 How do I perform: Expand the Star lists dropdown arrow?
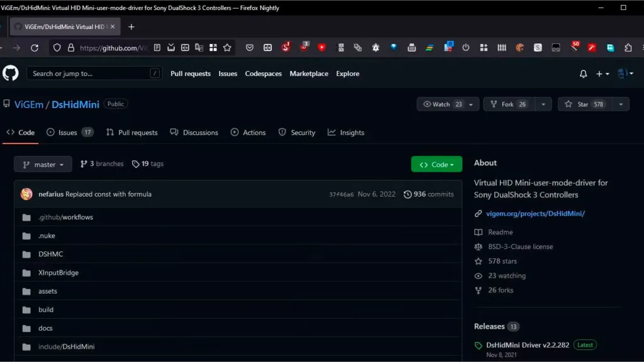(x=621, y=104)
